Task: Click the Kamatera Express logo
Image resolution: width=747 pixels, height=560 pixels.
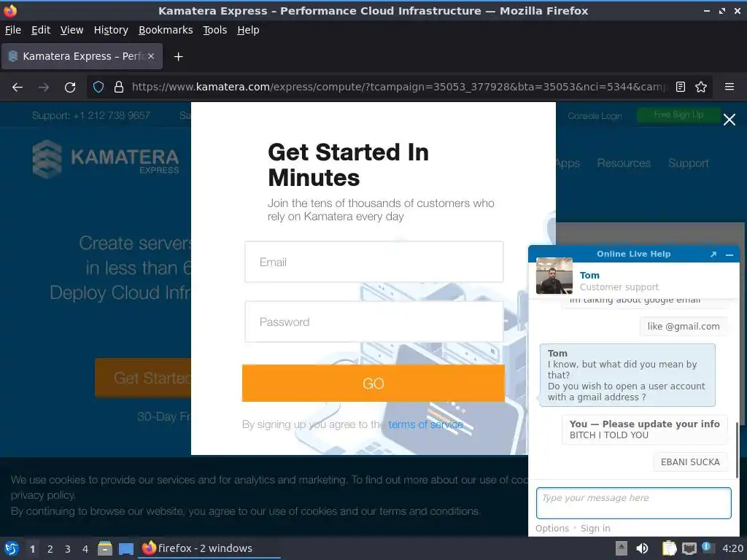Action: [x=106, y=158]
